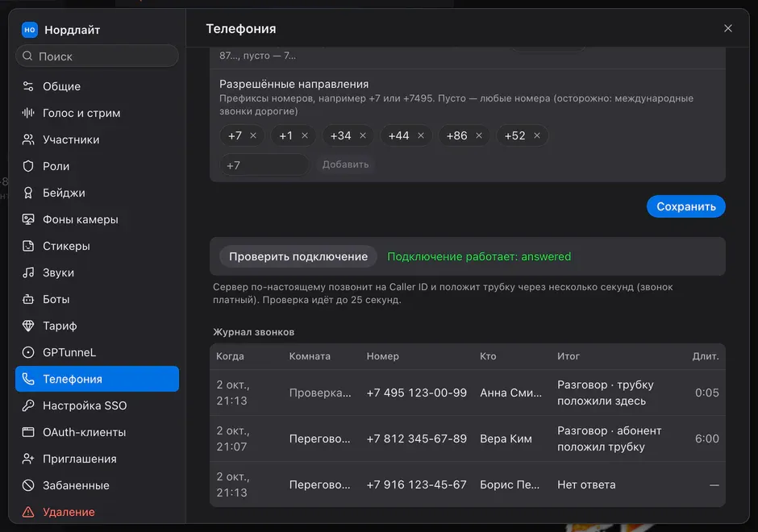
Task: Click the Стикеры sticker icon
Action: [28, 246]
